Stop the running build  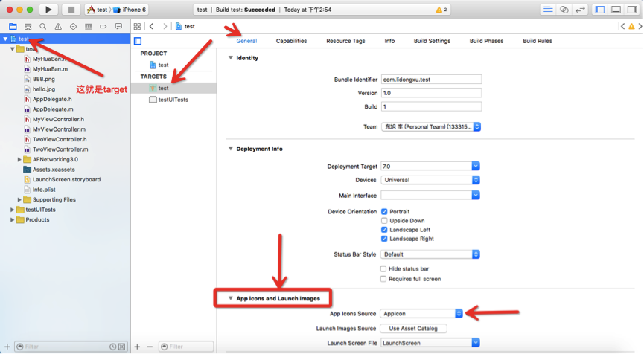[71, 10]
